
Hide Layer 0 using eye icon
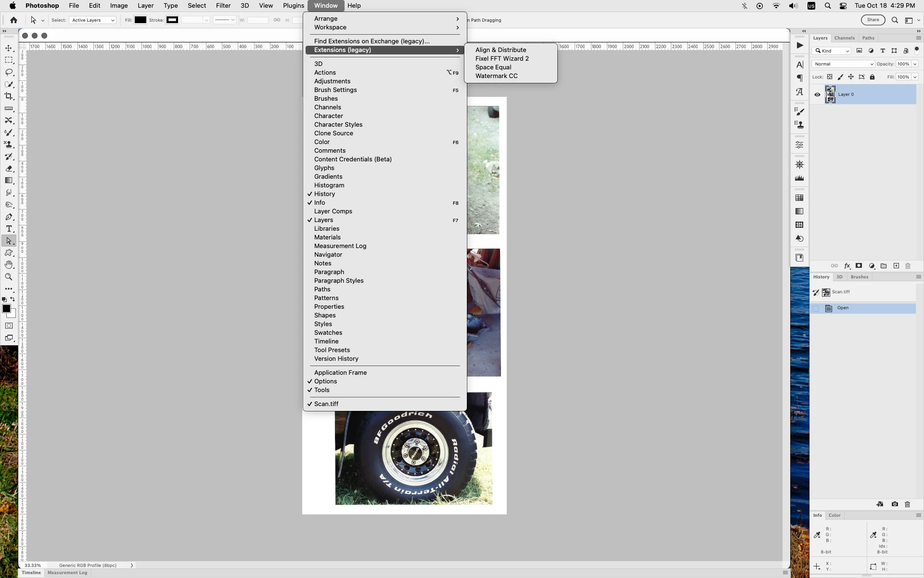click(x=817, y=94)
